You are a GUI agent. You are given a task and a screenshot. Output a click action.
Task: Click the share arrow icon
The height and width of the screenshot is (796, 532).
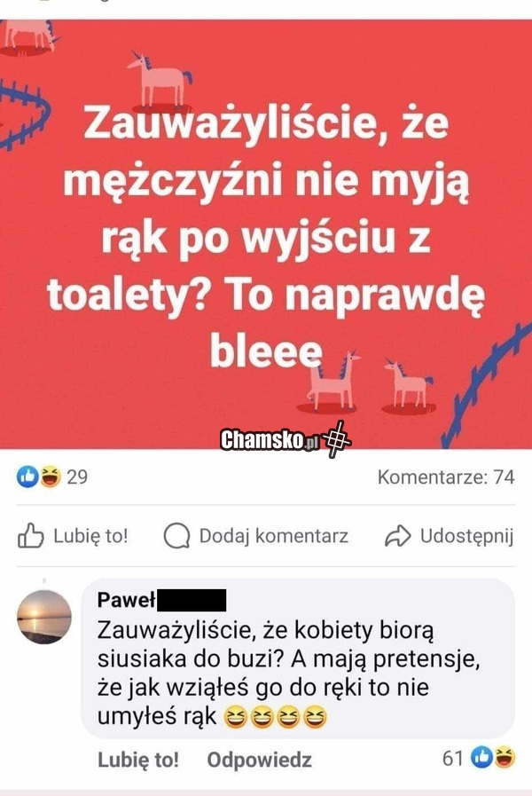(397, 536)
